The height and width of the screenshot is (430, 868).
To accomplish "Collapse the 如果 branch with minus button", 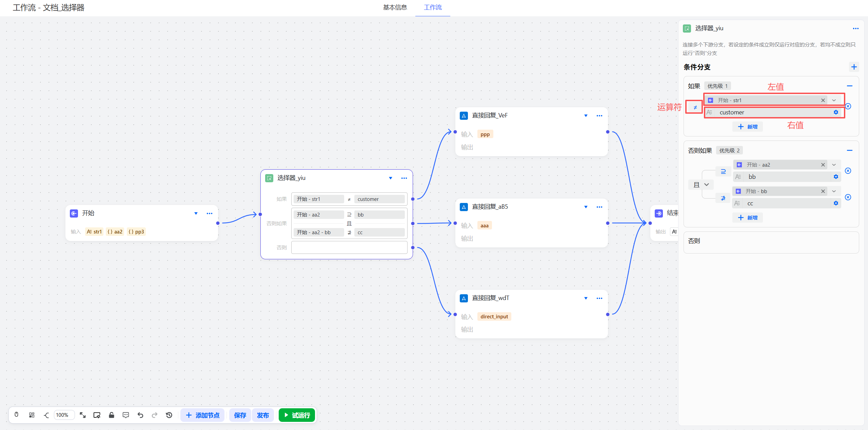I will pos(850,86).
